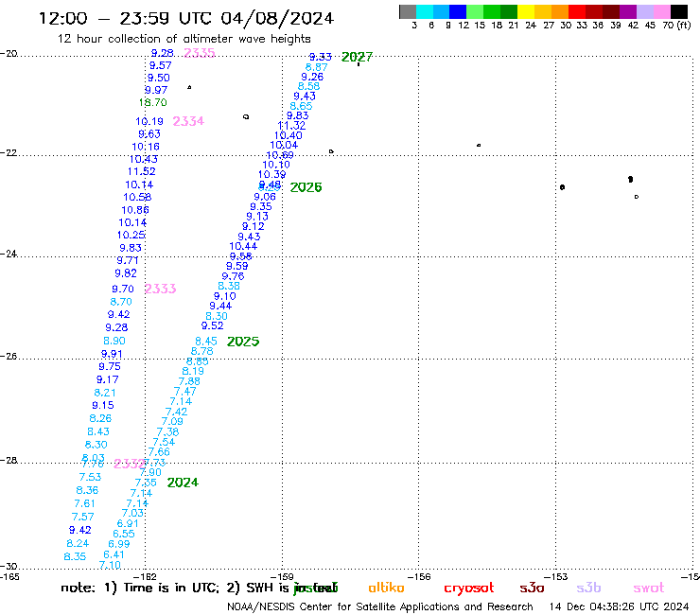Click the '14 Dec 04:38:26 UTC 2024' timestamp

click(619, 606)
